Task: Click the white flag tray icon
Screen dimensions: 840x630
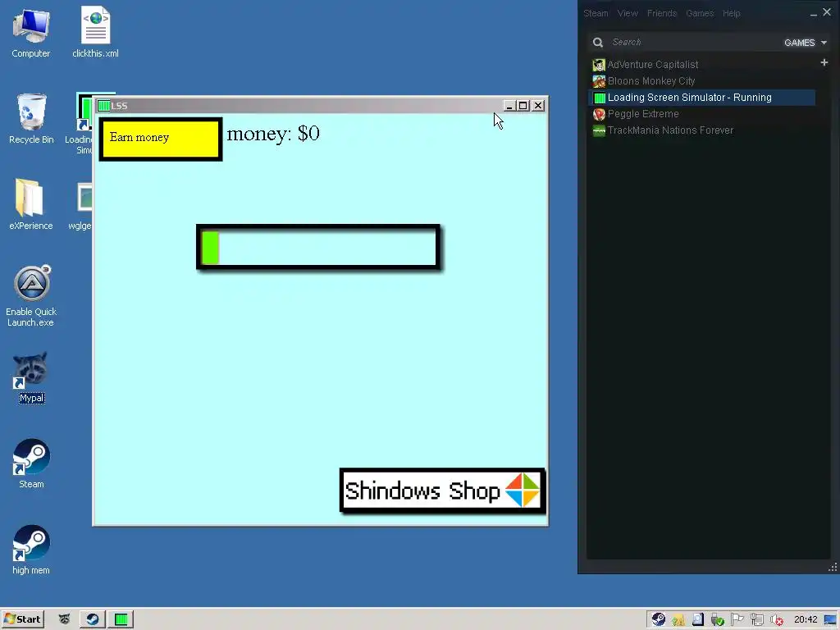Action: point(737,620)
